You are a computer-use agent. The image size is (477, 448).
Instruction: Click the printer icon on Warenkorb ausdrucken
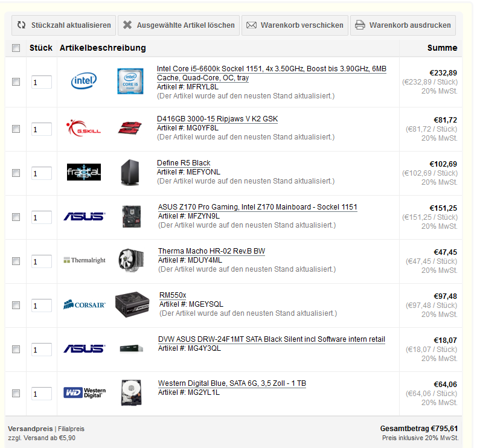[360, 25]
